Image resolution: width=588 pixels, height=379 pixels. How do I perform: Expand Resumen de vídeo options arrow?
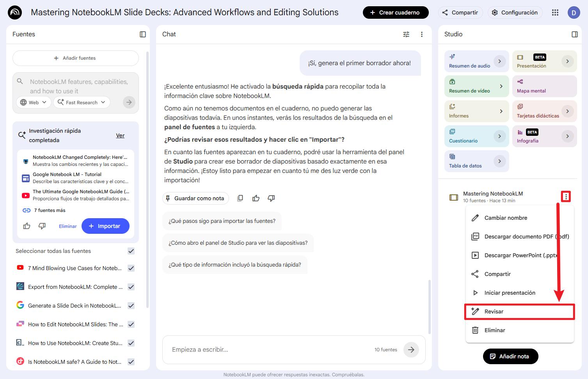pyautogui.click(x=501, y=86)
